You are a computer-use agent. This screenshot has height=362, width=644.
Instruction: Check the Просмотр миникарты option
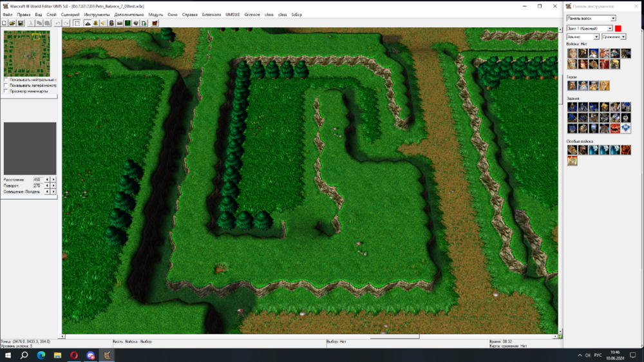coord(6,91)
